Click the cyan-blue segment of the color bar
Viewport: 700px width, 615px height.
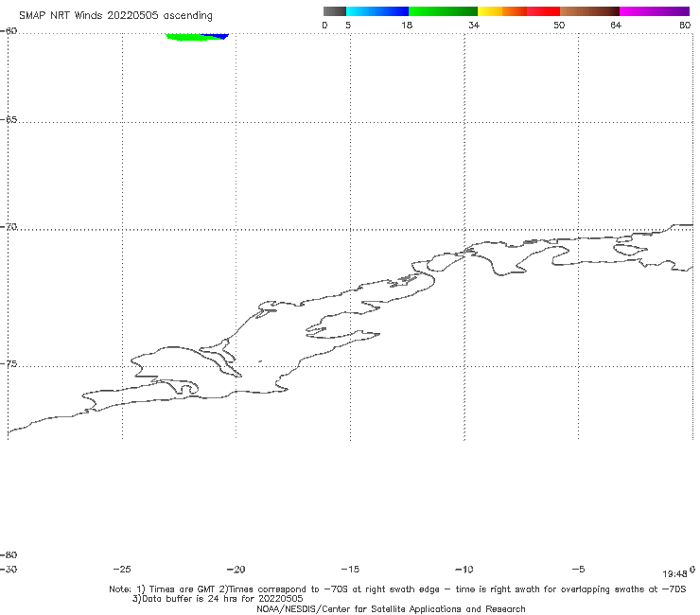pyautogui.click(x=377, y=11)
